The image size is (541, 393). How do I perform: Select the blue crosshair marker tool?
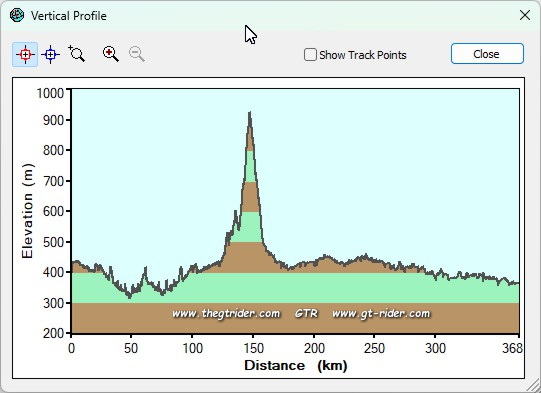(x=50, y=55)
